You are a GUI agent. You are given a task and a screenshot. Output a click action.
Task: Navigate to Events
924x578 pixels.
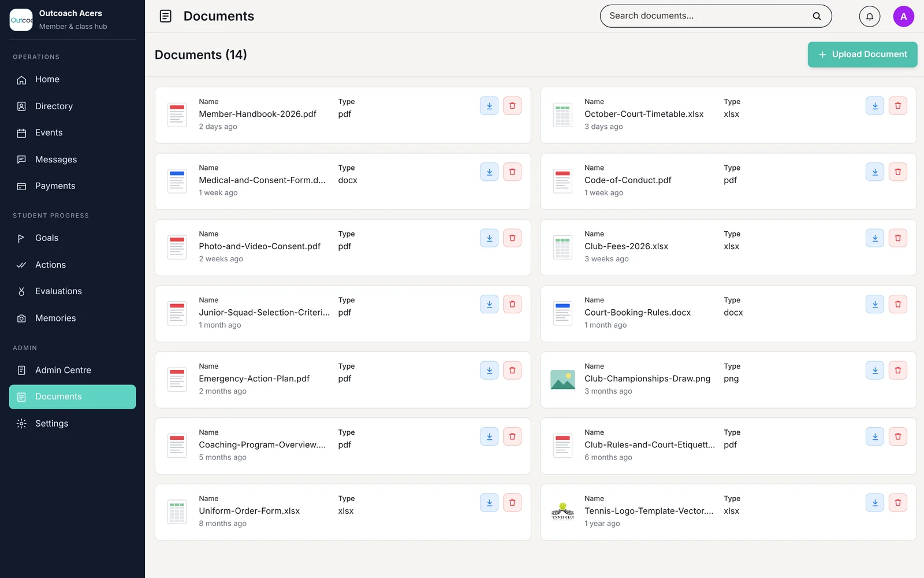(x=73, y=133)
